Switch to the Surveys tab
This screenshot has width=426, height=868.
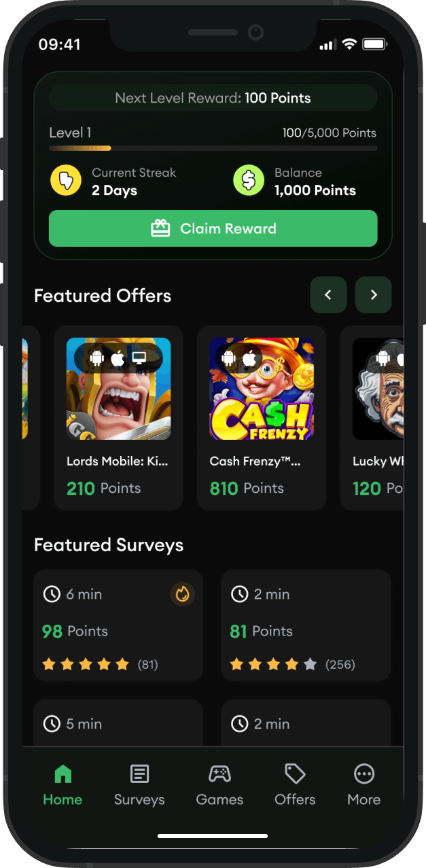(139, 784)
